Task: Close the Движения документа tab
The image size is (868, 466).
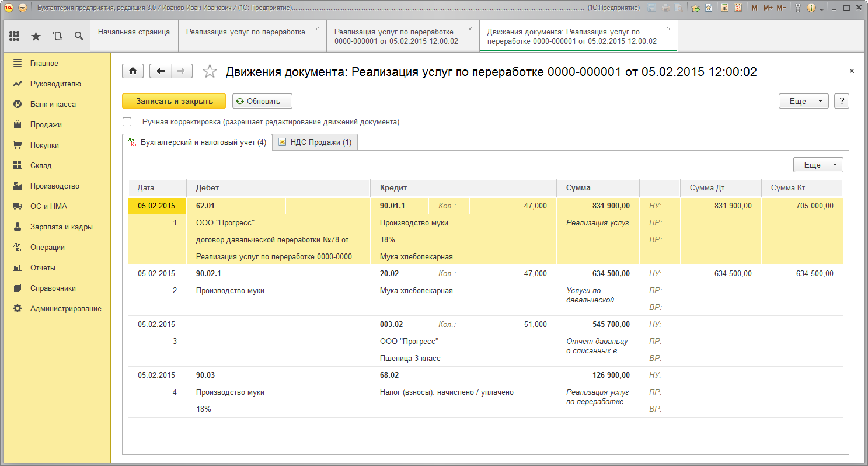Action: (668, 29)
